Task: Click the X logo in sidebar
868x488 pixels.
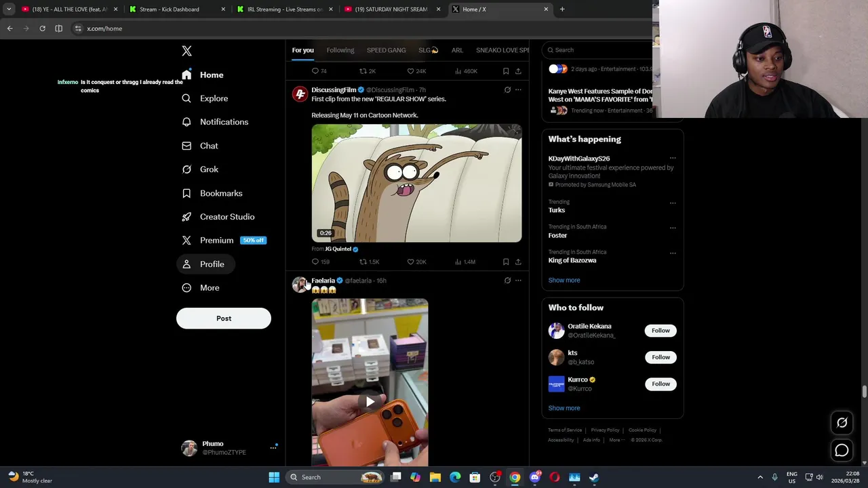Action: coord(186,51)
